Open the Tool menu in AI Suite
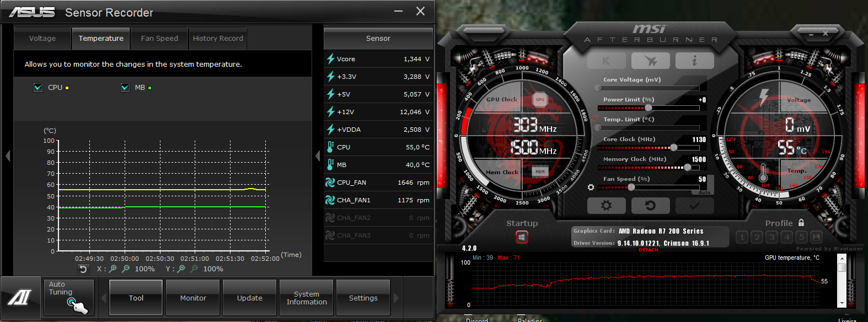This screenshot has width=868, height=322. click(136, 298)
